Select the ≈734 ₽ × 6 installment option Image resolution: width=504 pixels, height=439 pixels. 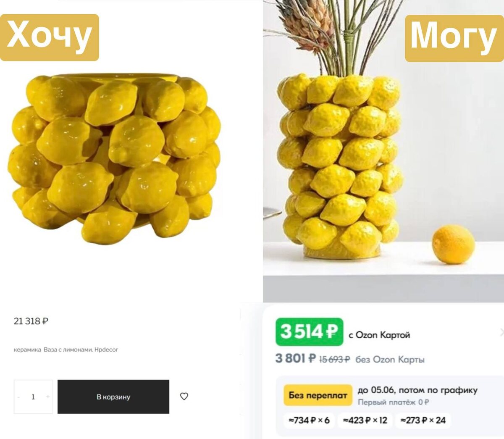309,420
